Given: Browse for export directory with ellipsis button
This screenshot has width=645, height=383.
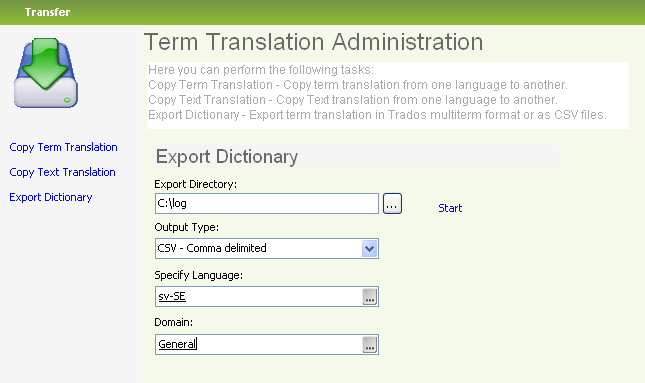Looking at the screenshot, I should tap(392, 204).
